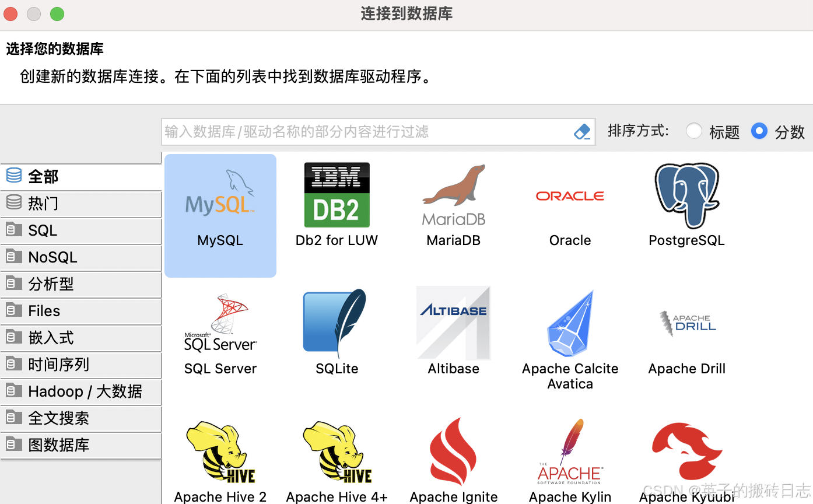Select the Apache Kylin feather icon
The height and width of the screenshot is (504, 813).
click(570, 452)
